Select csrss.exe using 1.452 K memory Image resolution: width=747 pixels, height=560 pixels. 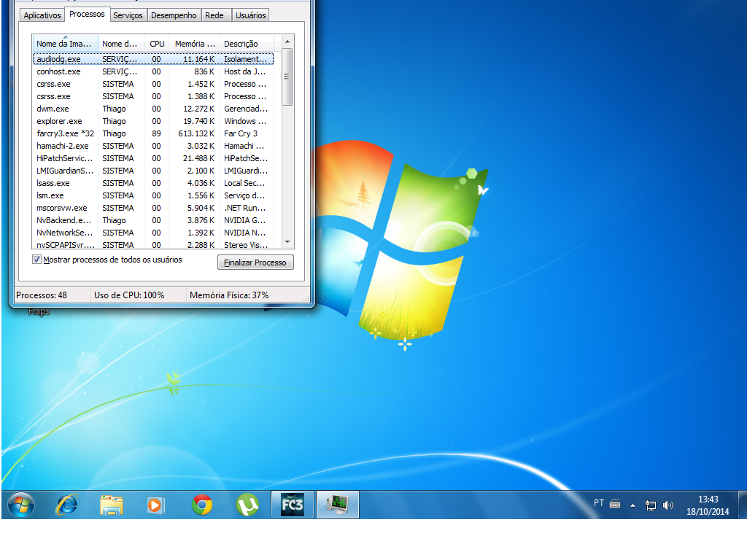pos(153,84)
